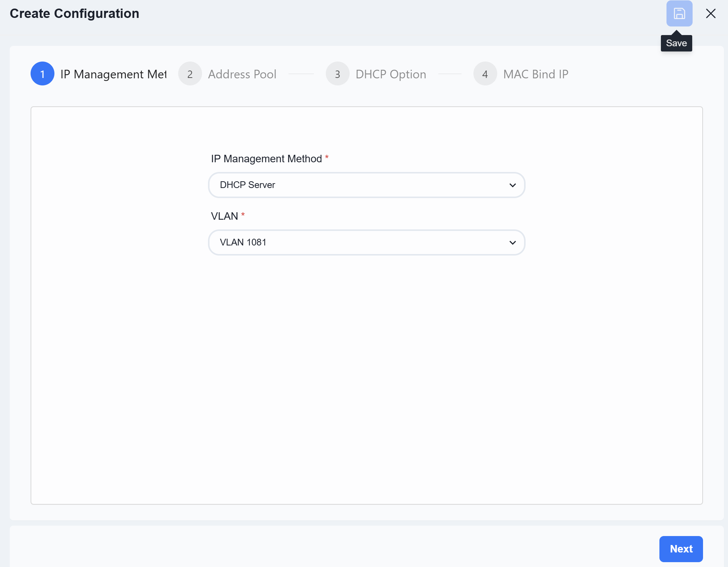Go to step 3 DHCP Option

click(x=376, y=74)
